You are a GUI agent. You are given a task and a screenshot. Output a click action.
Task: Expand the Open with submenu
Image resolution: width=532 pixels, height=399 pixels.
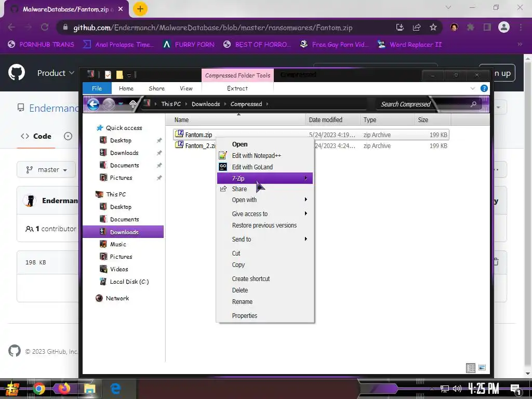tap(264, 200)
